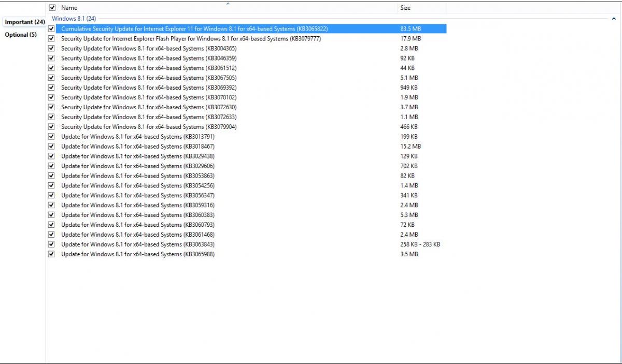Image resolution: width=622 pixels, height=364 pixels.
Task: Select the Update KB3018467 row text
Action: 138,147
